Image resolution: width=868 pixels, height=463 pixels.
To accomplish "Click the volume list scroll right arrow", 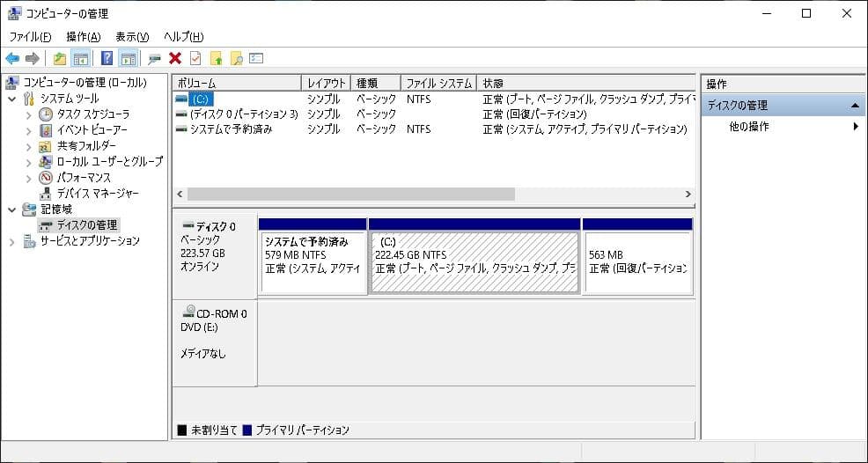I will pos(688,195).
